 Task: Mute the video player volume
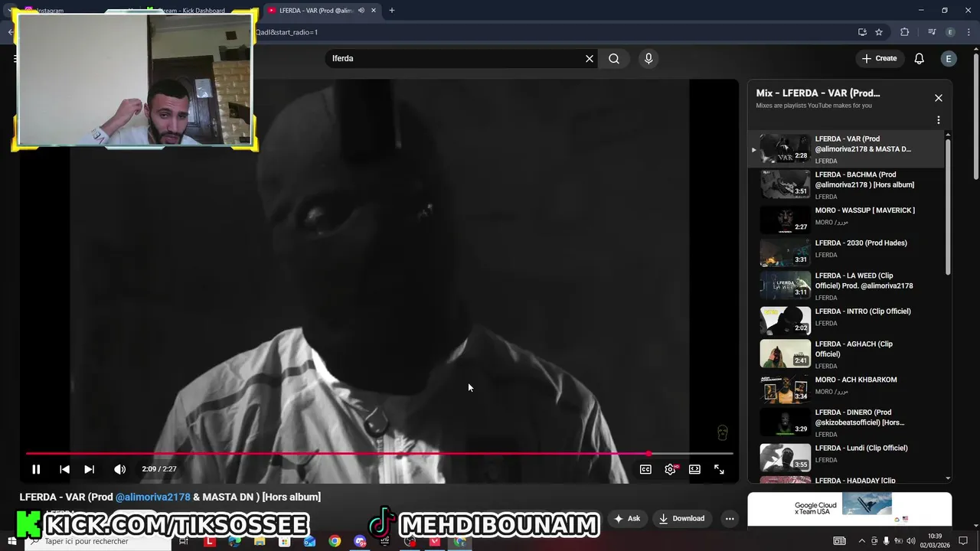pyautogui.click(x=119, y=469)
